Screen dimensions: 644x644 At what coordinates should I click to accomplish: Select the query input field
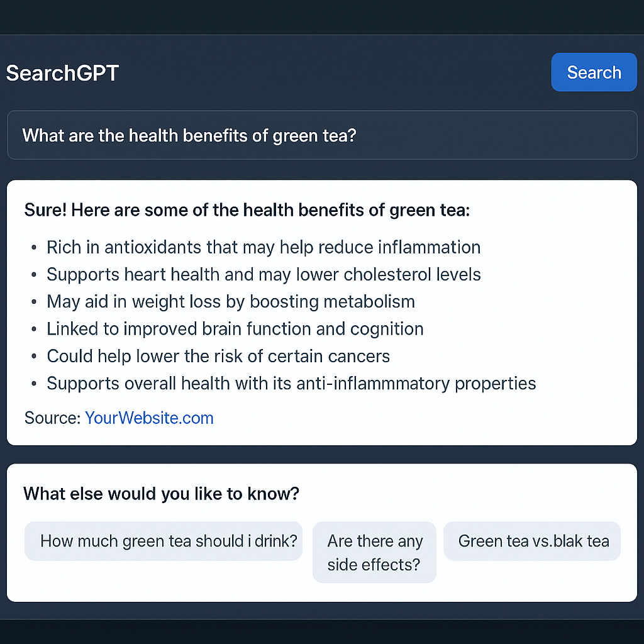[322, 135]
